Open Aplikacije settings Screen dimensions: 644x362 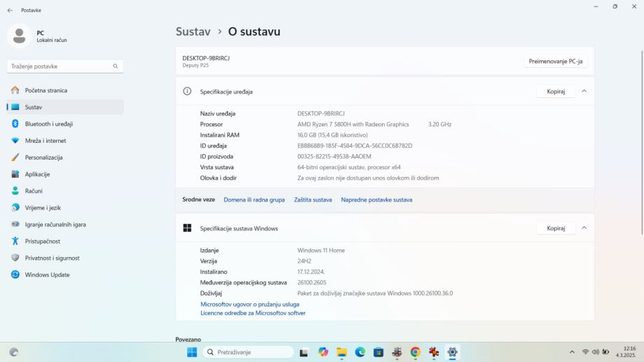click(65, 174)
